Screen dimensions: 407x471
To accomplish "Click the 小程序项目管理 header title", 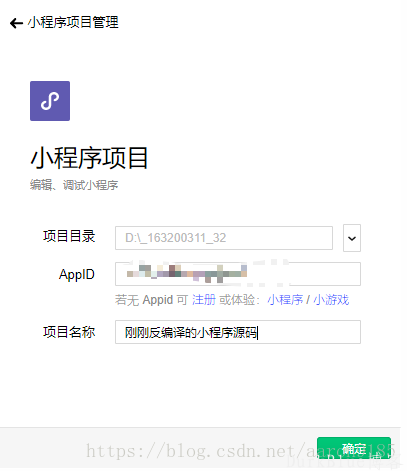I will tap(73, 22).
